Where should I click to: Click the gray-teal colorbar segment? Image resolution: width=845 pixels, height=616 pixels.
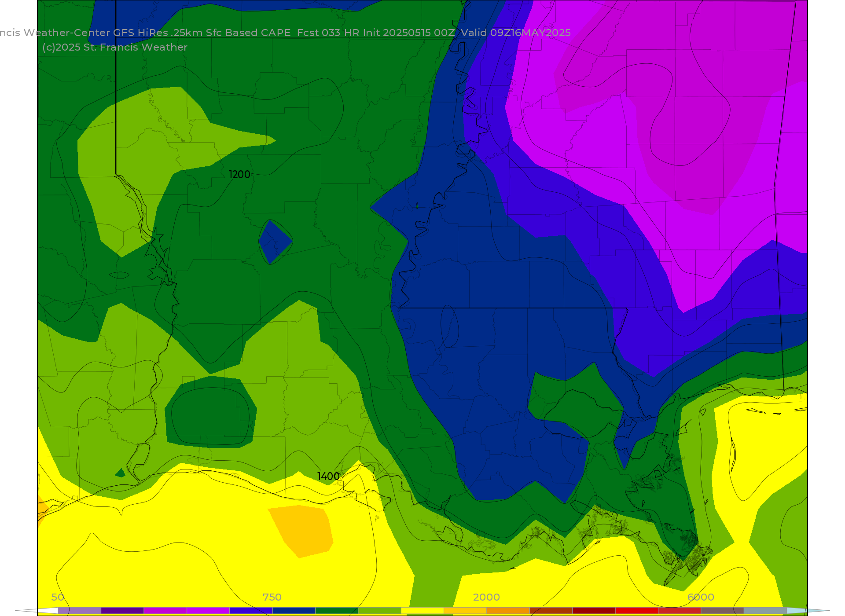click(765, 611)
